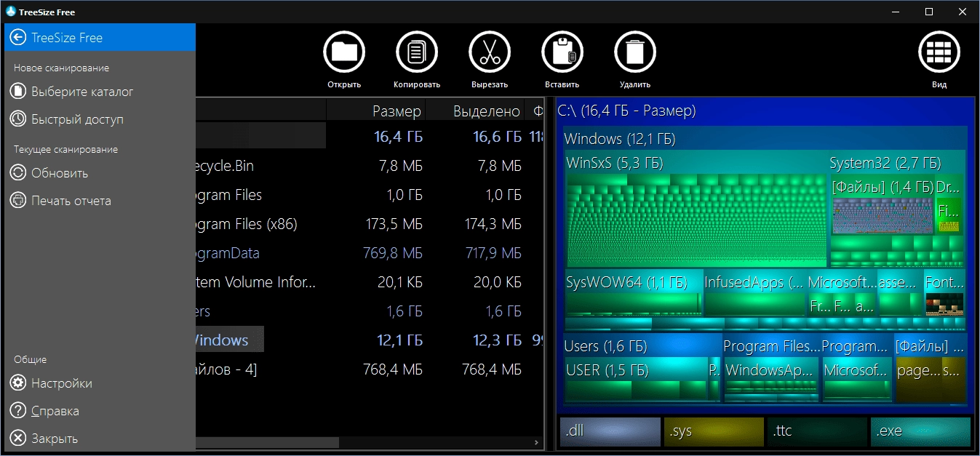Open the 'Быстрый доступ' menu entry
Screen dimensions: 980x456
(x=100, y=119)
